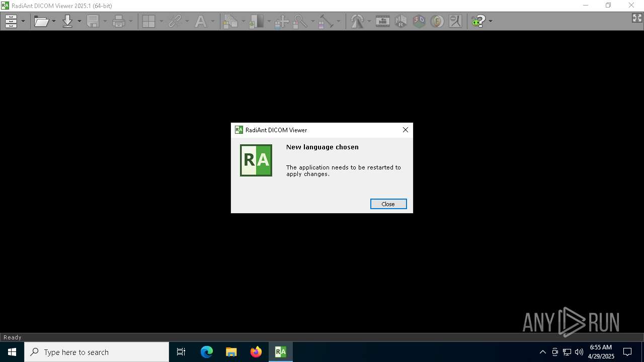The height and width of the screenshot is (362, 644).
Task: Select the Pan move tool
Action: 282,21
